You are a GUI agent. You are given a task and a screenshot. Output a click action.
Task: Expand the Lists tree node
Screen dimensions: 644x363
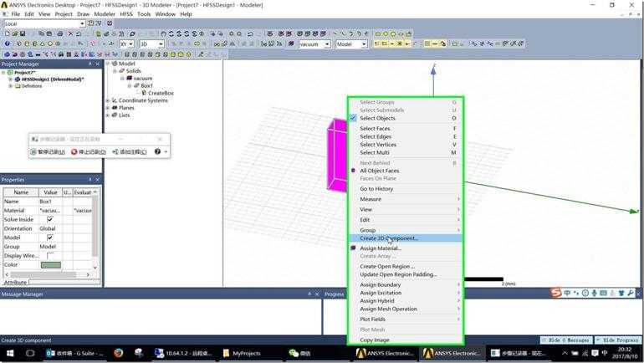pos(108,115)
